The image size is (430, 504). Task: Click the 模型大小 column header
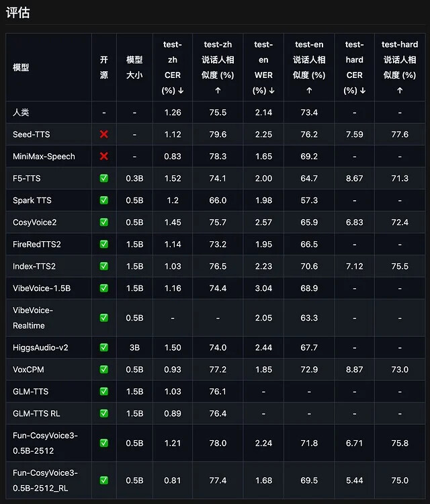pyautogui.click(x=134, y=67)
